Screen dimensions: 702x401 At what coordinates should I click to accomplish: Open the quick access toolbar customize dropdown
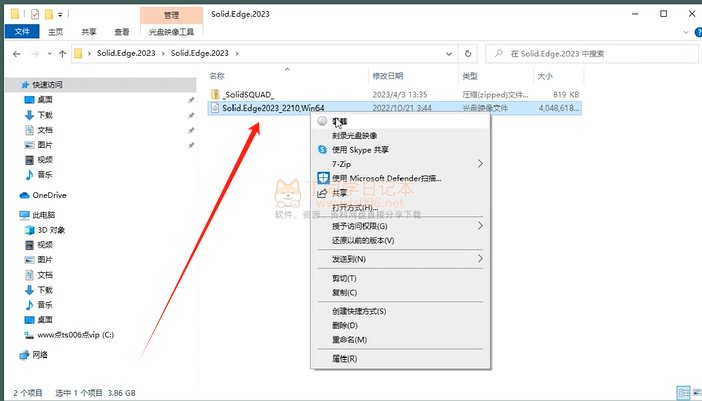(x=60, y=15)
